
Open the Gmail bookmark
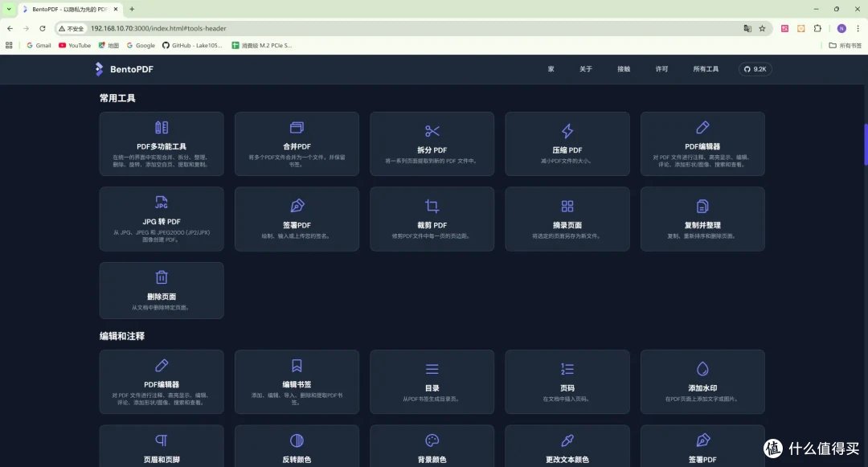click(x=39, y=45)
